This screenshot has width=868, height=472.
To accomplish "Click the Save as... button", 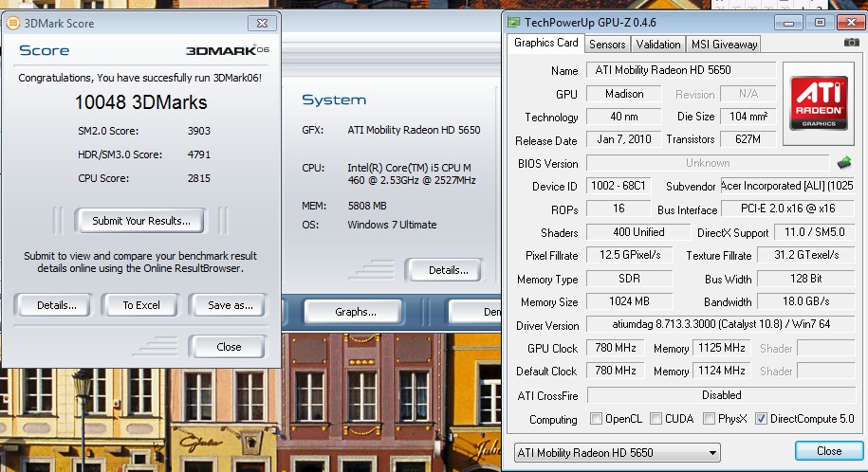I will click(x=230, y=305).
